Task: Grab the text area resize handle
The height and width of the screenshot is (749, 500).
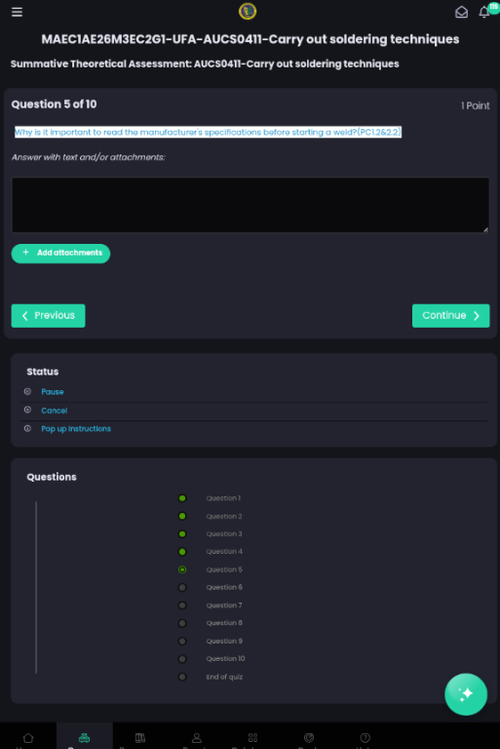Action: 486,229
